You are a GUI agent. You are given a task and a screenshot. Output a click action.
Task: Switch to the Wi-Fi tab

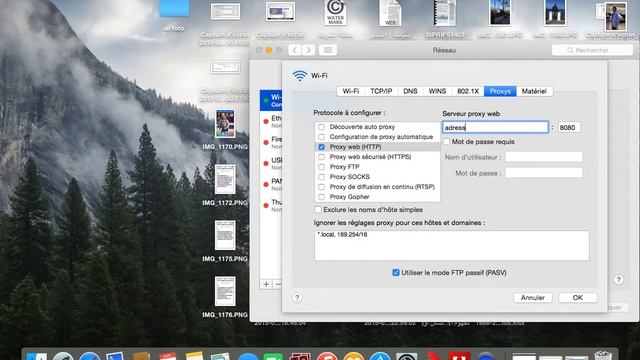(x=351, y=91)
